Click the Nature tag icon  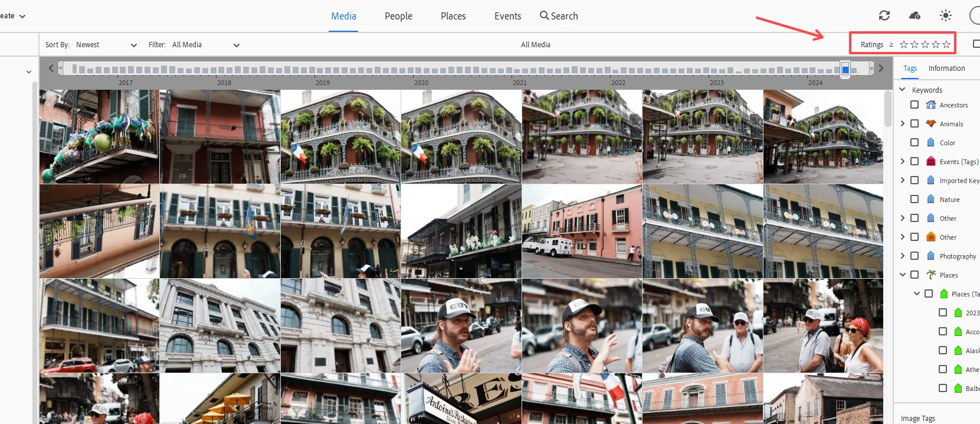coord(931,199)
